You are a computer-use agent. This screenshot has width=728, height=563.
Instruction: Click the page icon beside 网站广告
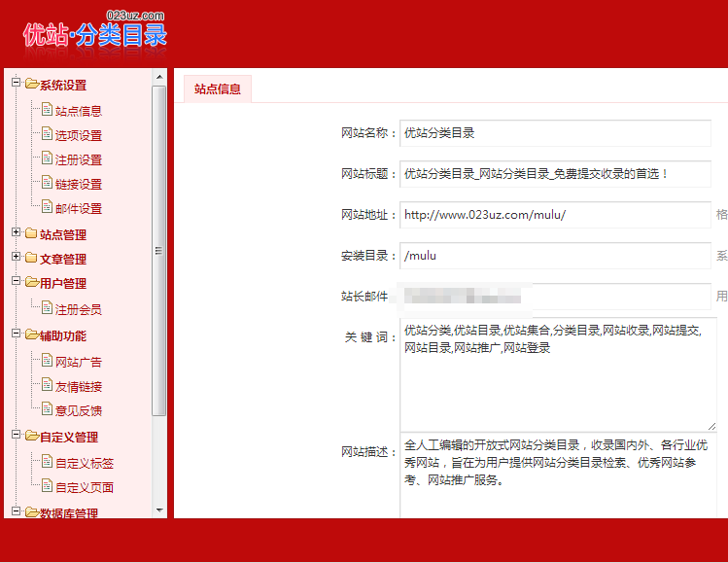[x=47, y=360]
